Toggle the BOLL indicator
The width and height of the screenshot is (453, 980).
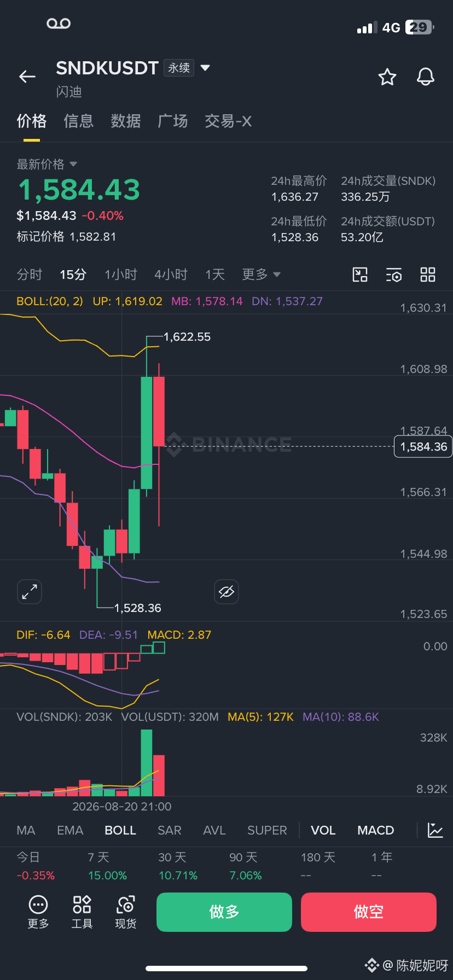[x=120, y=830]
